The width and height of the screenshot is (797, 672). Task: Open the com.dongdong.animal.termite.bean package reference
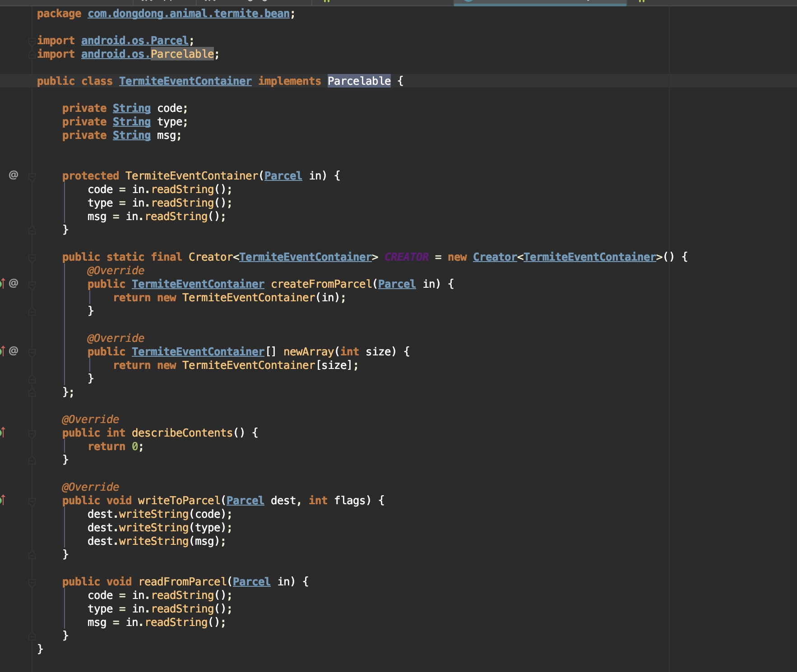189,14
